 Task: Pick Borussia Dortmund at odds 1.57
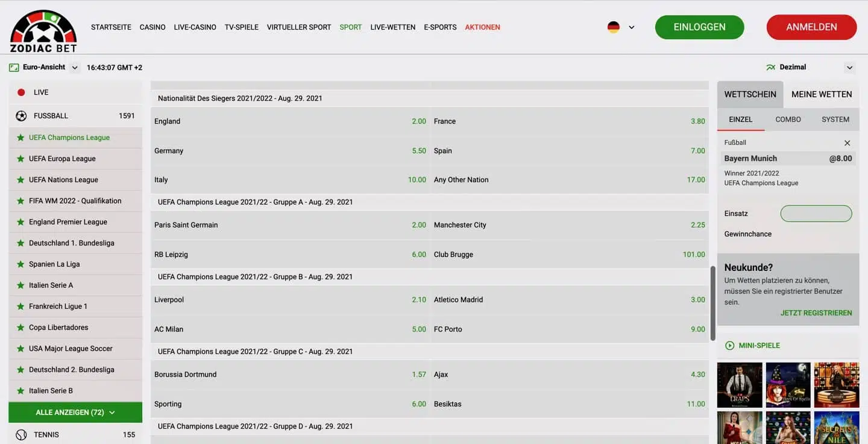[290, 375]
